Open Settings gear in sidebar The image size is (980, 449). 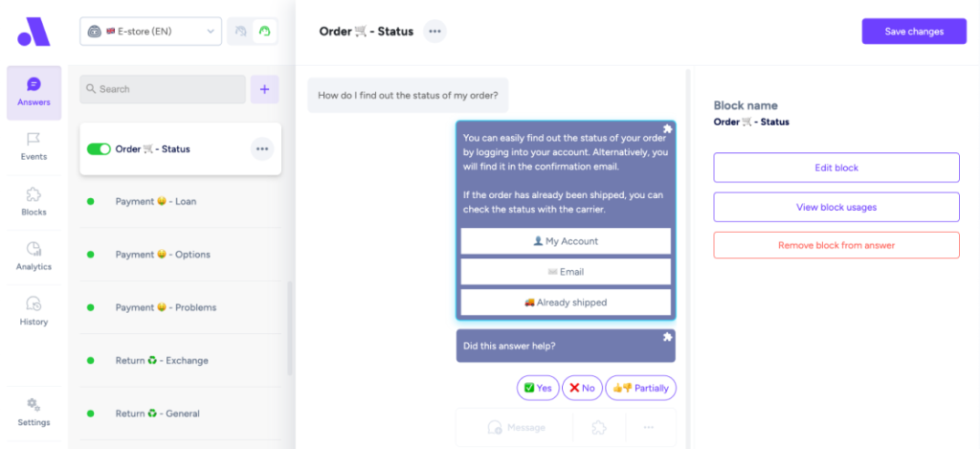click(33, 412)
